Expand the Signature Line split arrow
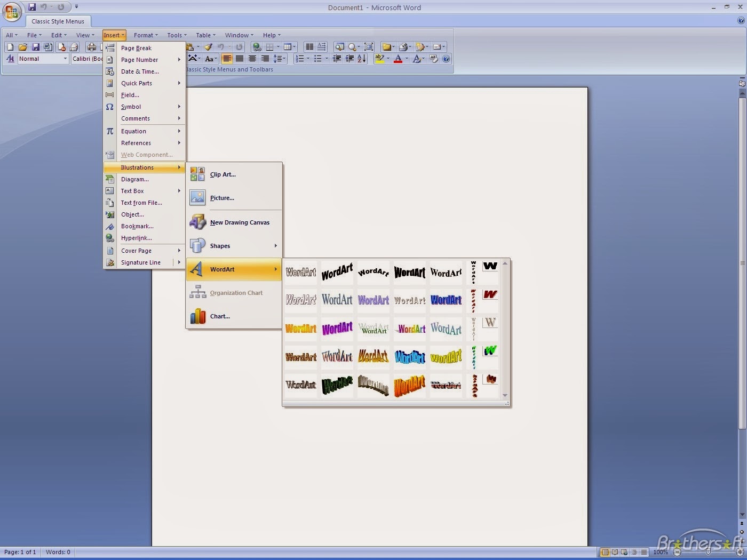 [179, 262]
